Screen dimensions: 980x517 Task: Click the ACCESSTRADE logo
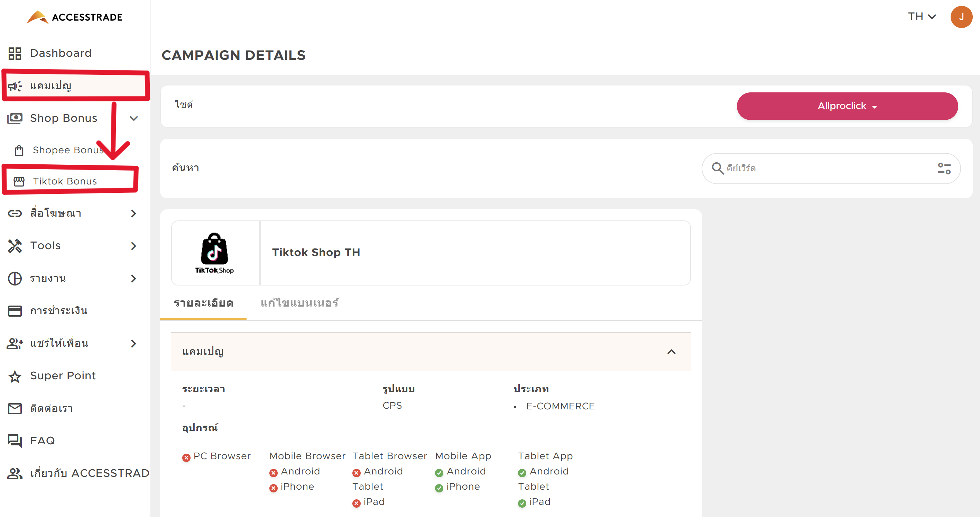pyautogui.click(x=75, y=17)
